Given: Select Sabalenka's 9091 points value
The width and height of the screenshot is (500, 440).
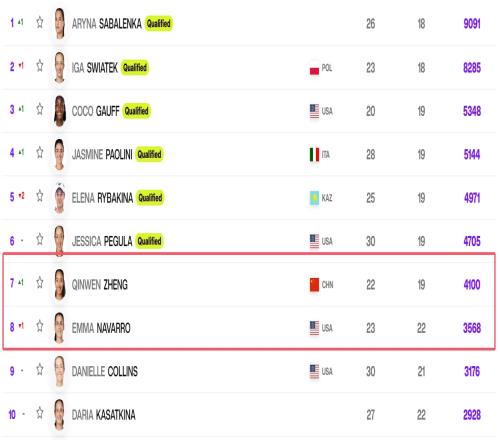Looking at the screenshot, I should [x=472, y=24].
